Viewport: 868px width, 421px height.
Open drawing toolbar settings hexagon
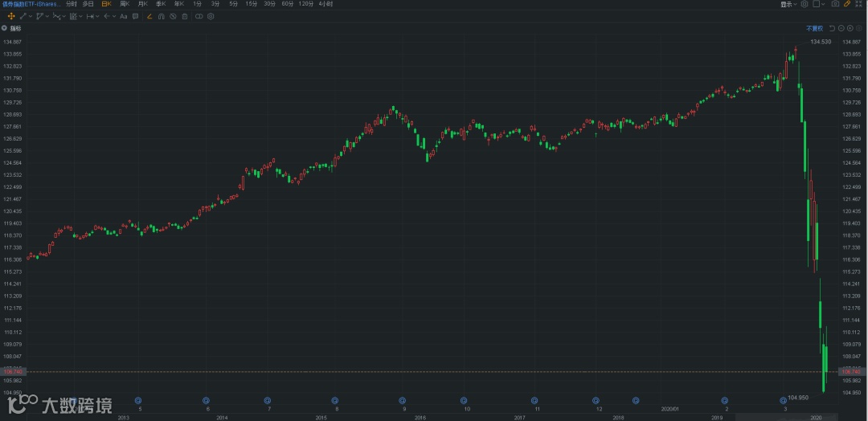point(211,16)
